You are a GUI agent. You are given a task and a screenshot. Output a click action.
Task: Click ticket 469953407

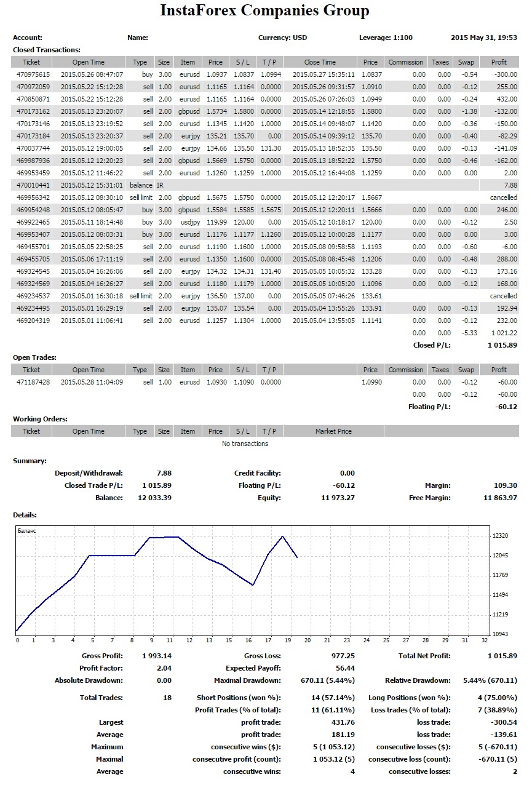point(33,234)
